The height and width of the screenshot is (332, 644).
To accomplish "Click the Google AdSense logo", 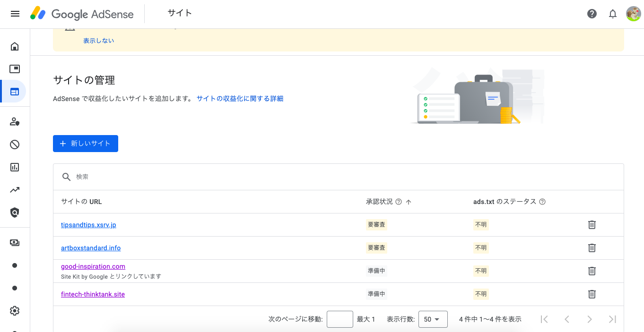I will (x=82, y=14).
